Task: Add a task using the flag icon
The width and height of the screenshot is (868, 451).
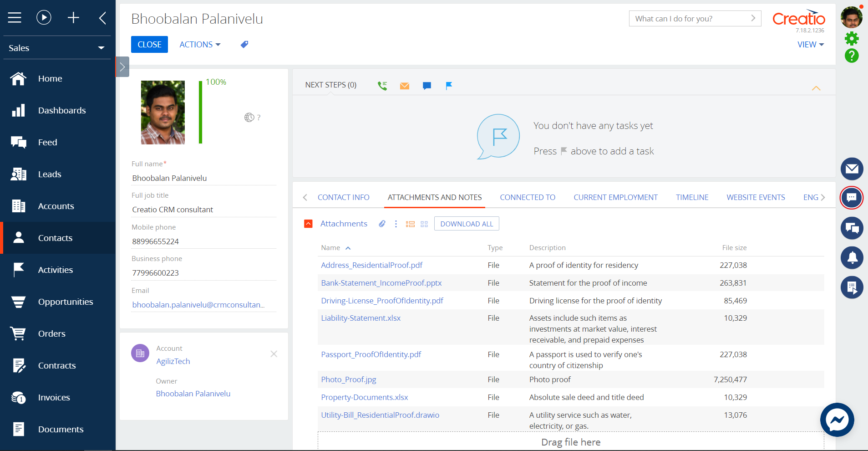Action: coord(449,85)
